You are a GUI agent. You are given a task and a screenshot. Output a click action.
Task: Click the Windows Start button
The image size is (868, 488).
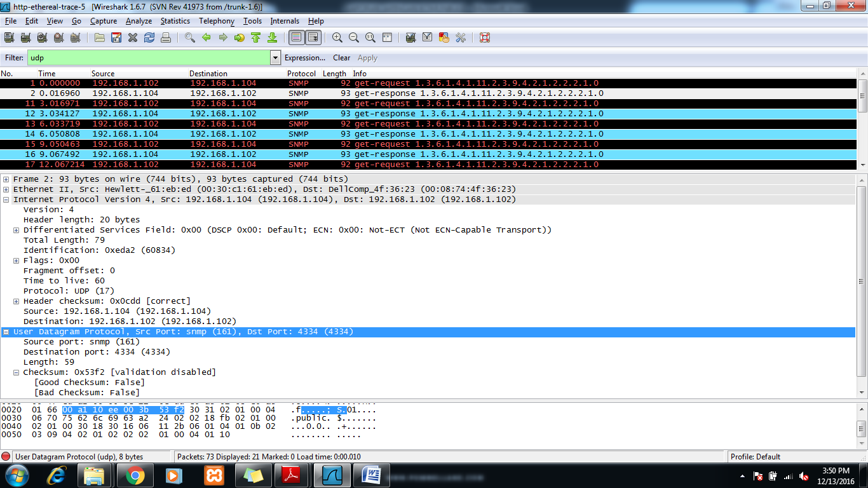[x=17, y=475]
